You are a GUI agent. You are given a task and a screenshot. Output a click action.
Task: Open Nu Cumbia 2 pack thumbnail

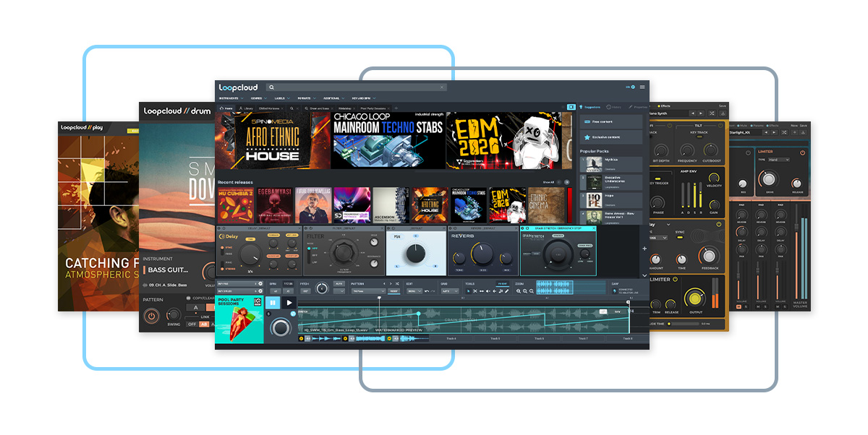pyautogui.click(x=236, y=205)
